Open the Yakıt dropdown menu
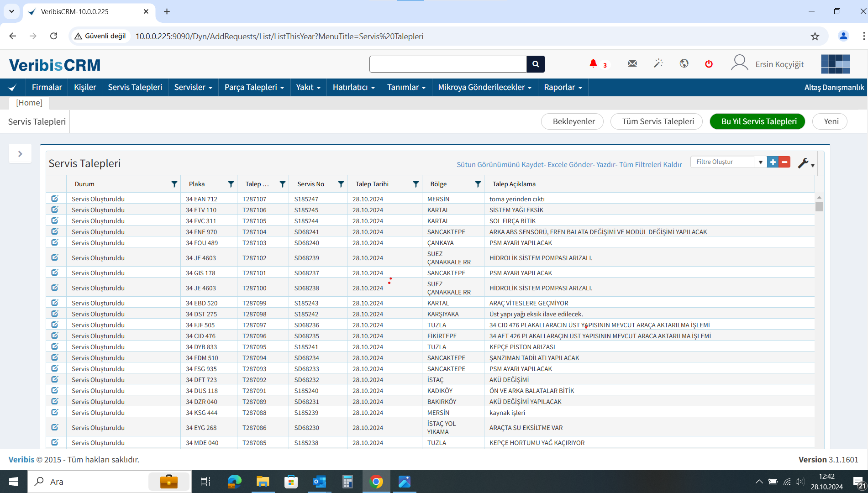The image size is (868, 493). click(308, 87)
